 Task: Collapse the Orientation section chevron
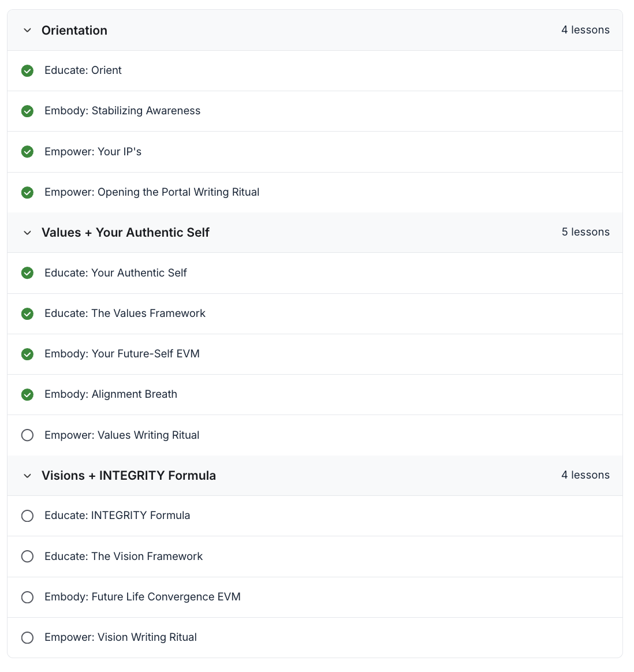coord(28,31)
